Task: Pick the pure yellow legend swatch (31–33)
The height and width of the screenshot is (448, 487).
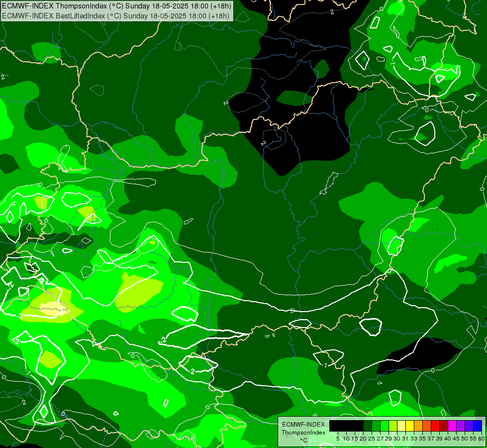Action: pos(410,426)
